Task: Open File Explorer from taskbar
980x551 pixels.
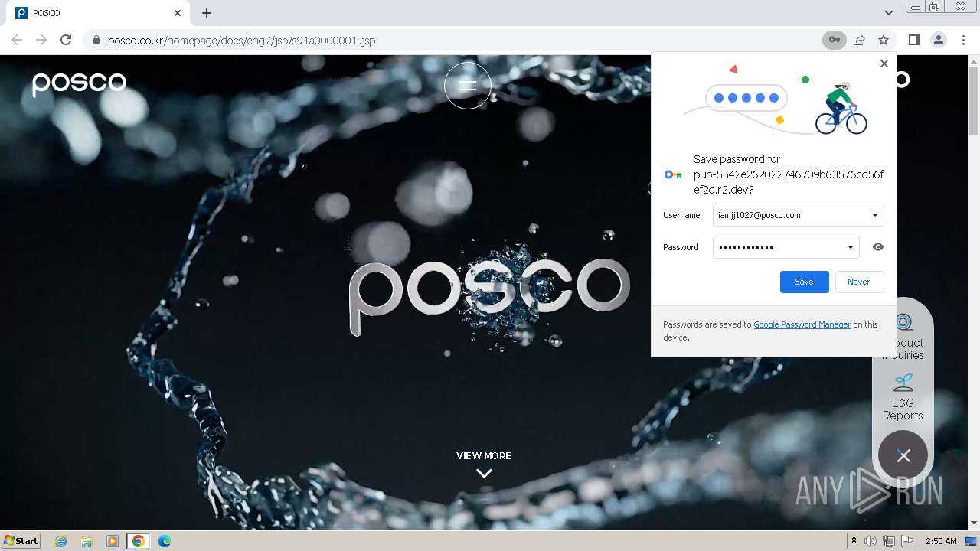Action: pos(87,541)
